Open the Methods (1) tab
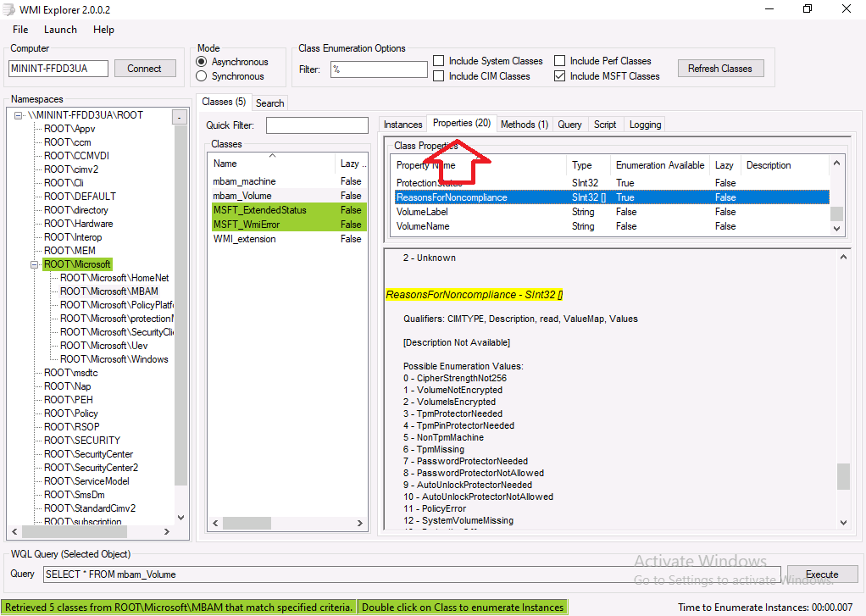 [x=525, y=125]
